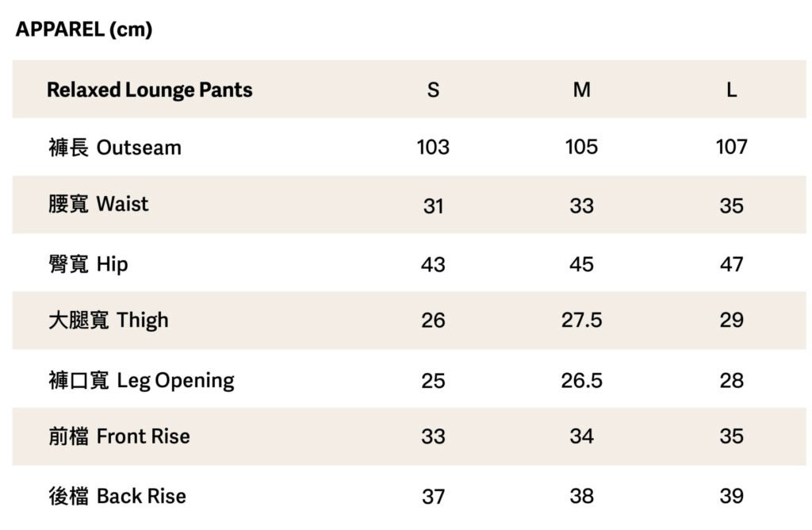The width and height of the screenshot is (812, 530).
Task: Click the APPAREL (cm) heading
Action: [x=84, y=30]
